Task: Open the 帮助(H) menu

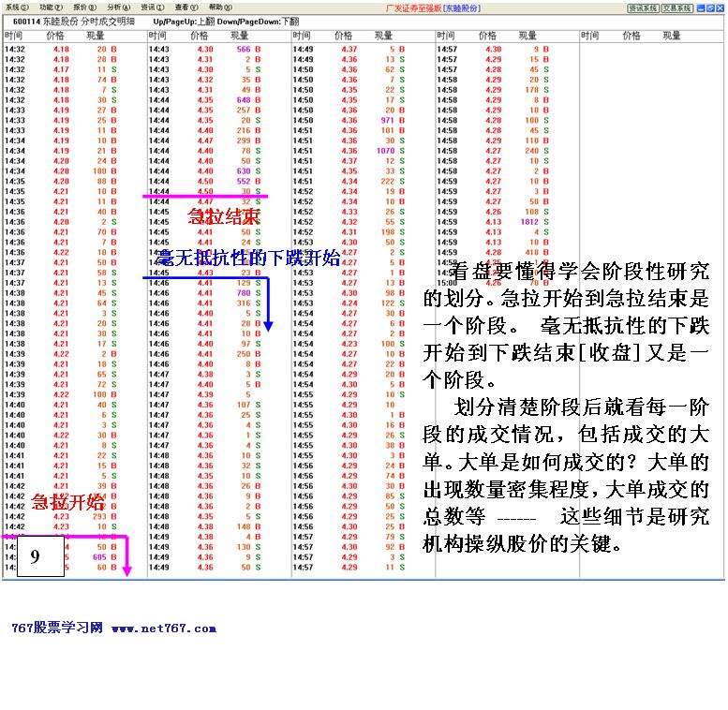Action: point(220,7)
